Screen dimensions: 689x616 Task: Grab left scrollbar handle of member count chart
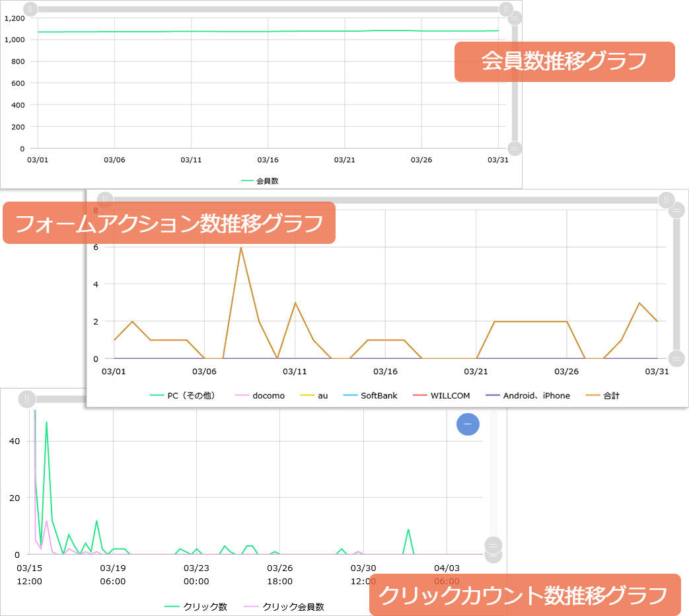coord(30,9)
